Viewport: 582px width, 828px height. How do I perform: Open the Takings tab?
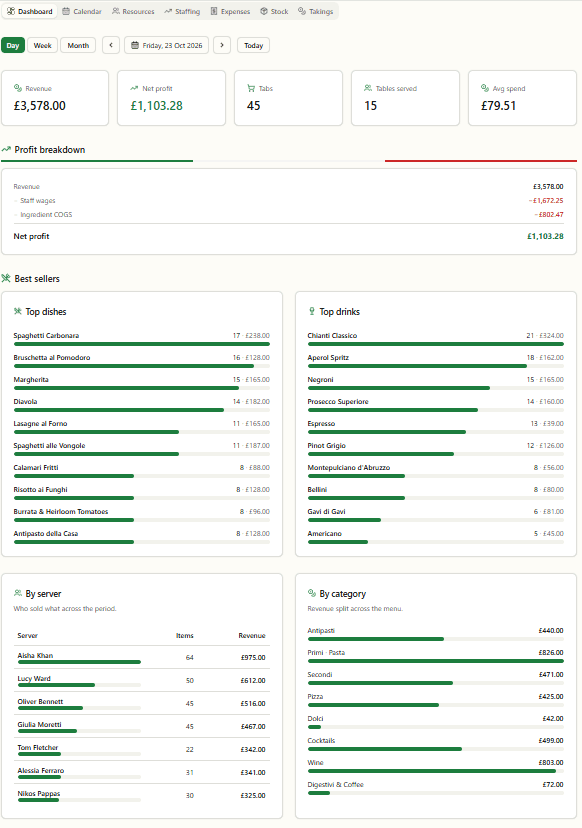pyautogui.click(x=315, y=11)
